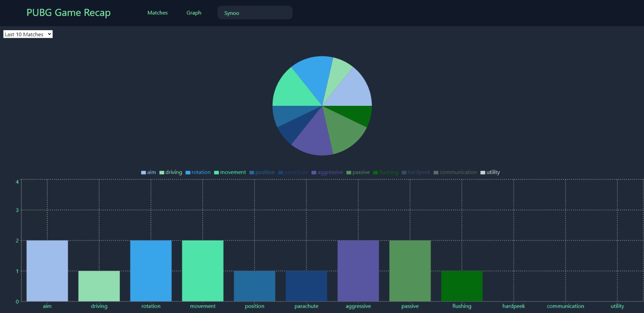Click the movement x-axis label
Screen dimensions: 644x313
203,306
